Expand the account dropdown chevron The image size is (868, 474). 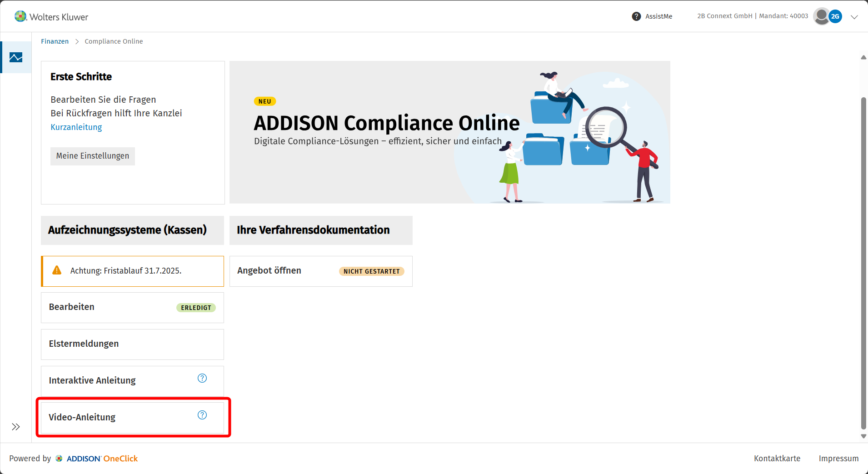pyautogui.click(x=854, y=17)
